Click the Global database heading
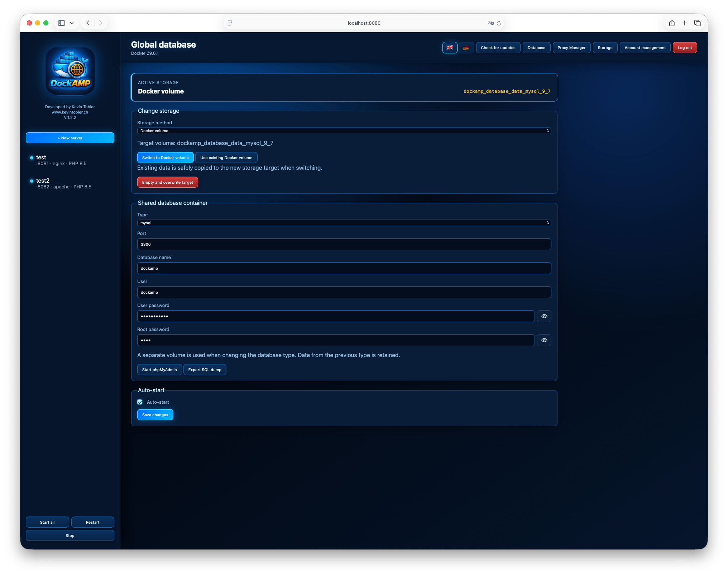 click(x=163, y=45)
